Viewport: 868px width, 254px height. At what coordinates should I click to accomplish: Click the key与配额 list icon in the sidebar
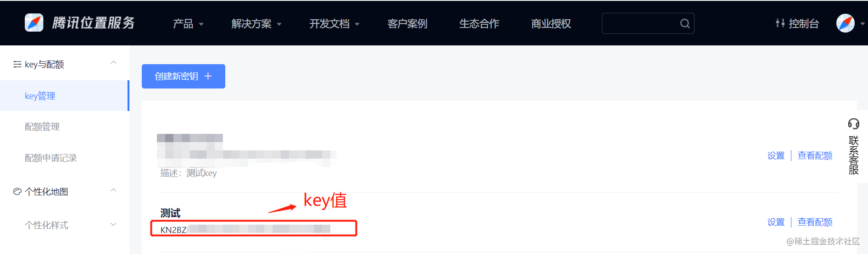pyautogui.click(x=17, y=64)
